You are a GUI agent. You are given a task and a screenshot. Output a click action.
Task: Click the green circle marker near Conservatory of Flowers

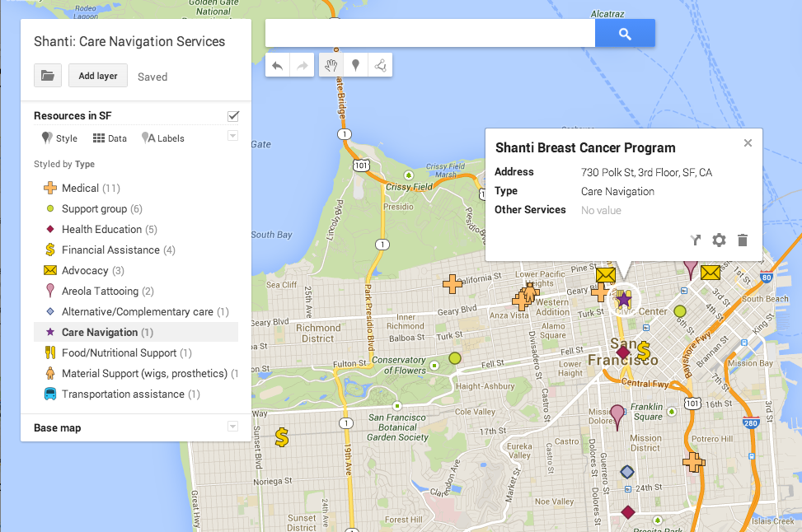point(455,358)
